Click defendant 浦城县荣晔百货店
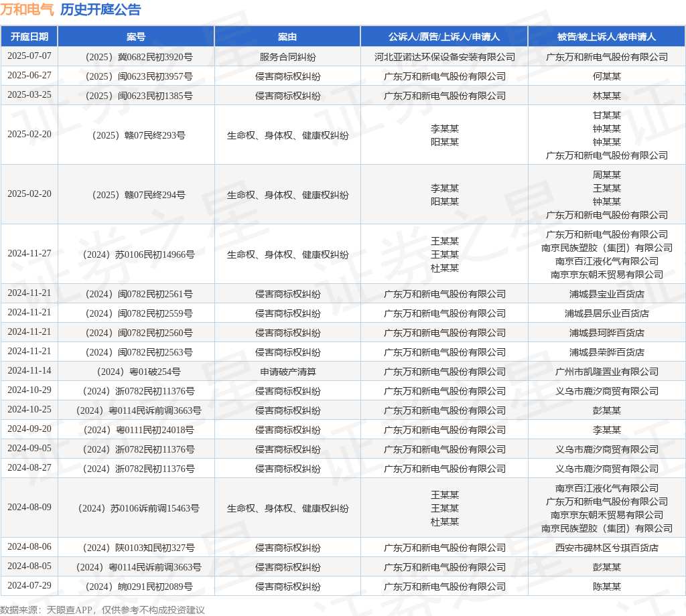The width and height of the screenshot is (686, 616). click(607, 352)
